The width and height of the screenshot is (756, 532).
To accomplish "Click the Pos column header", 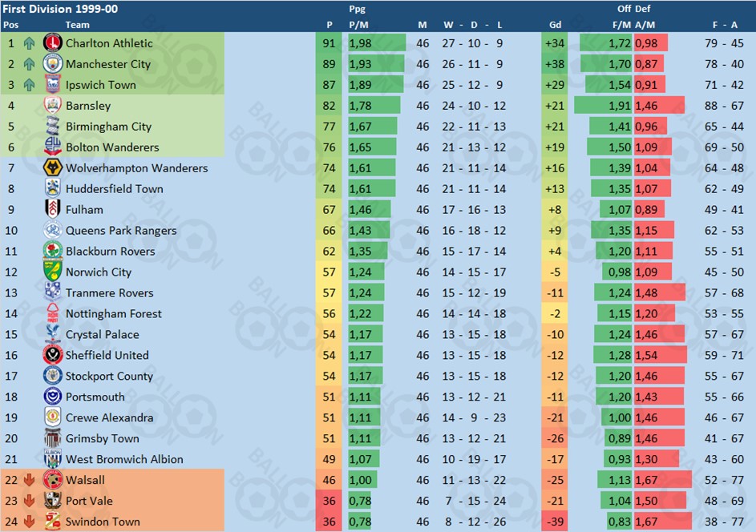I will click(x=10, y=25).
